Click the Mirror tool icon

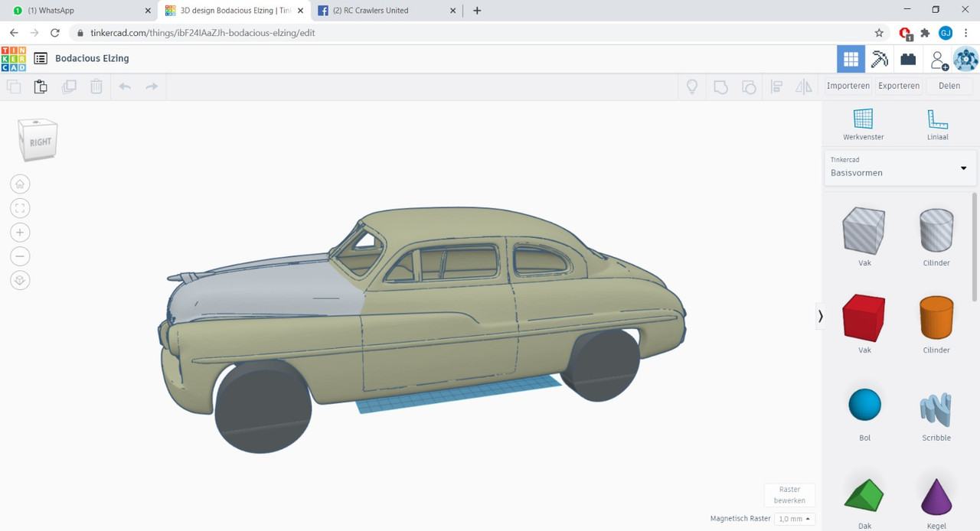(803, 86)
